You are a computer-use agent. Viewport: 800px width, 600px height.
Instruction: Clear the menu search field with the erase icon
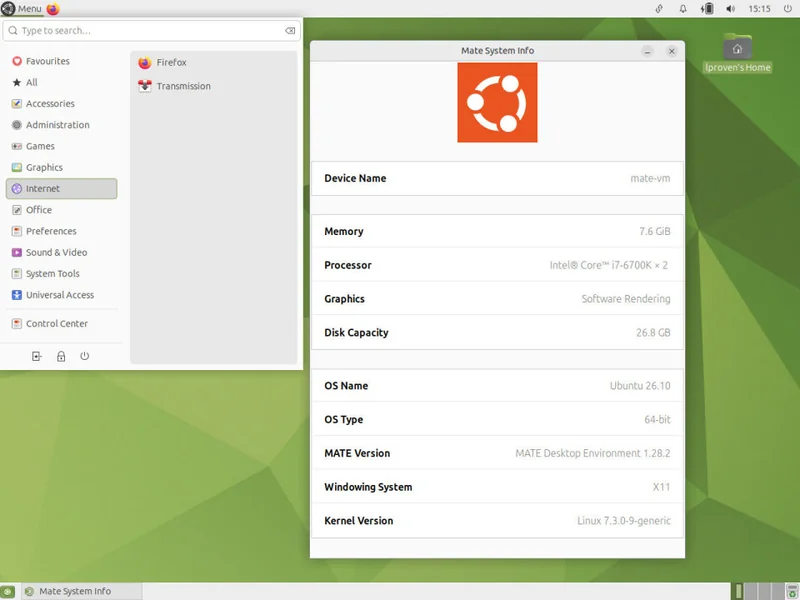coord(290,31)
